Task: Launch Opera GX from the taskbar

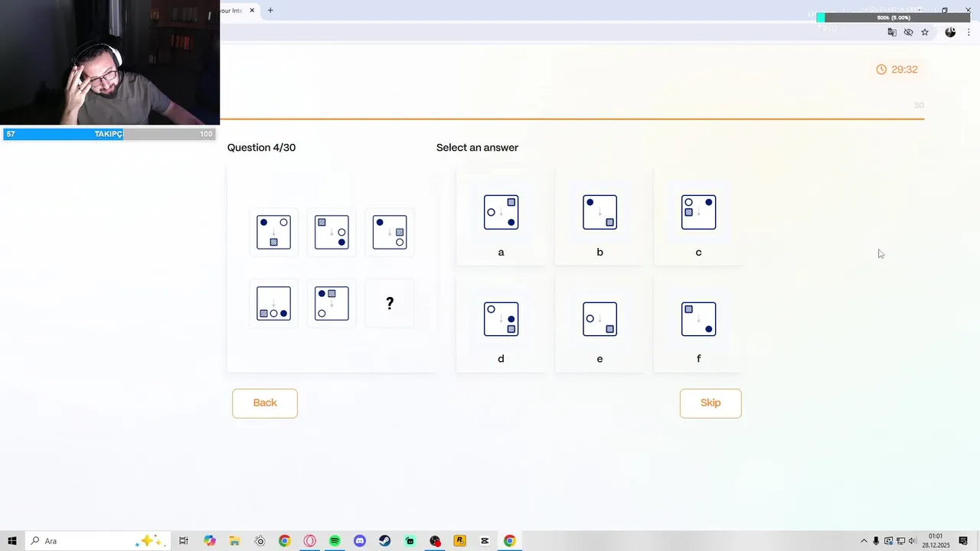Action: point(309,541)
